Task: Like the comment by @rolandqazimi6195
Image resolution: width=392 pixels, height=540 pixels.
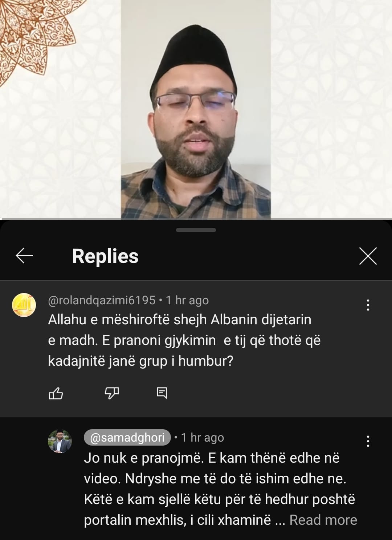Action: tap(56, 393)
